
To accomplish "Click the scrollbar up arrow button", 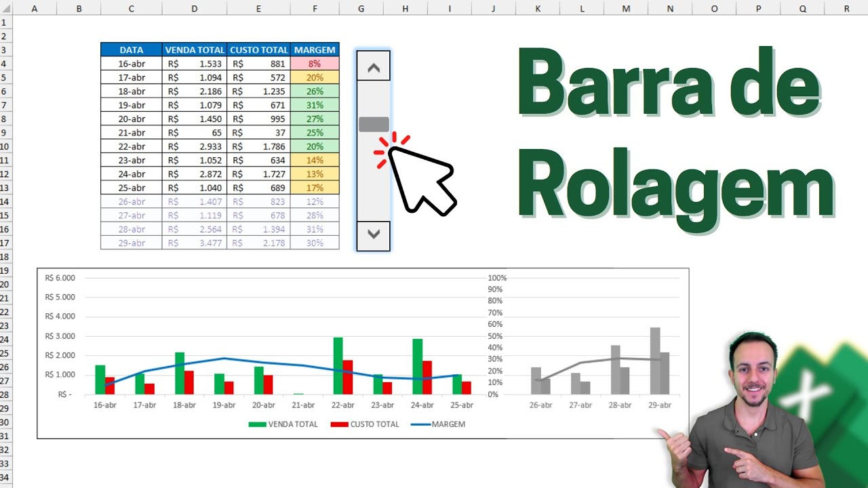I will point(374,67).
